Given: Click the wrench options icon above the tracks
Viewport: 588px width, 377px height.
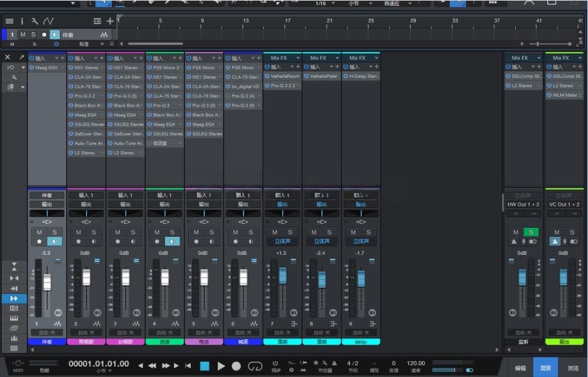Looking at the screenshot, I should pos(35,21).
